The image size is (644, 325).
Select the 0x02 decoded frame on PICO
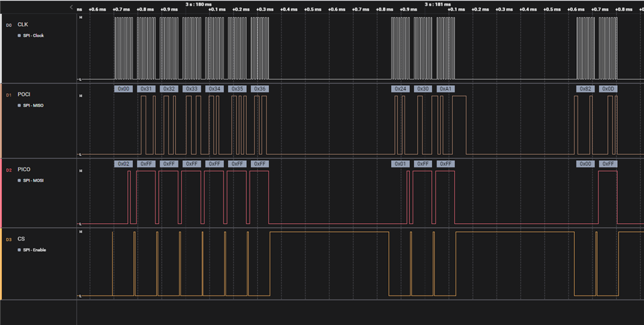123,164
